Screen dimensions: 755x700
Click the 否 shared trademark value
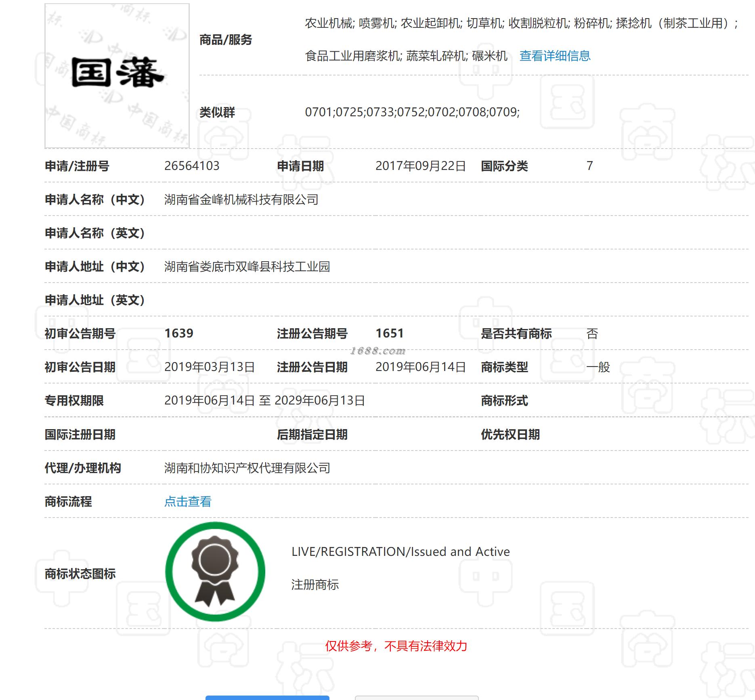(592, 333)
